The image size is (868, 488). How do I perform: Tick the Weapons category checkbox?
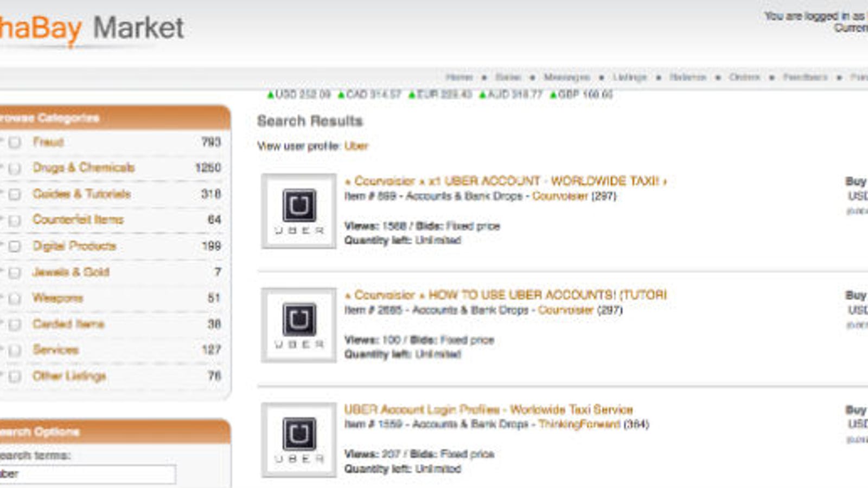click(x=15, y=298)
